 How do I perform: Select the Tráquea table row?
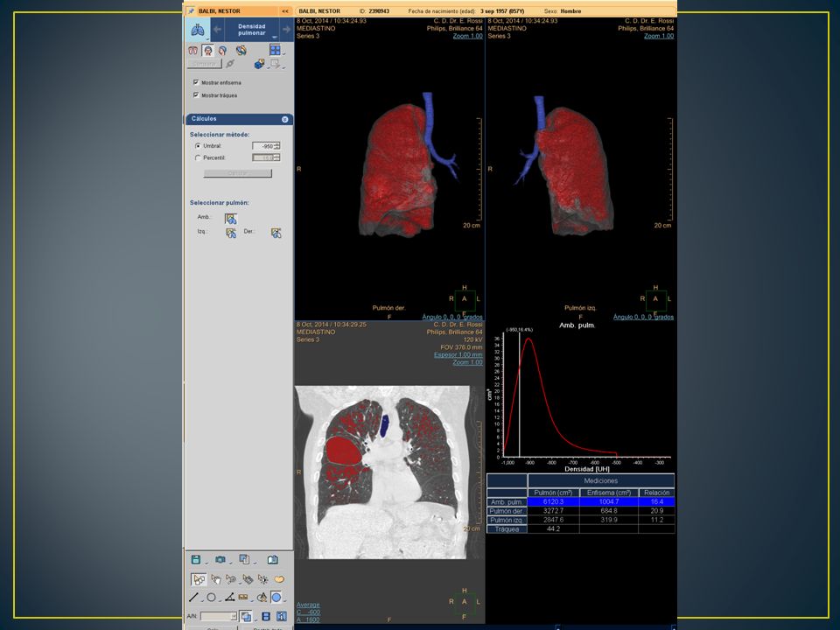[581, 529]
